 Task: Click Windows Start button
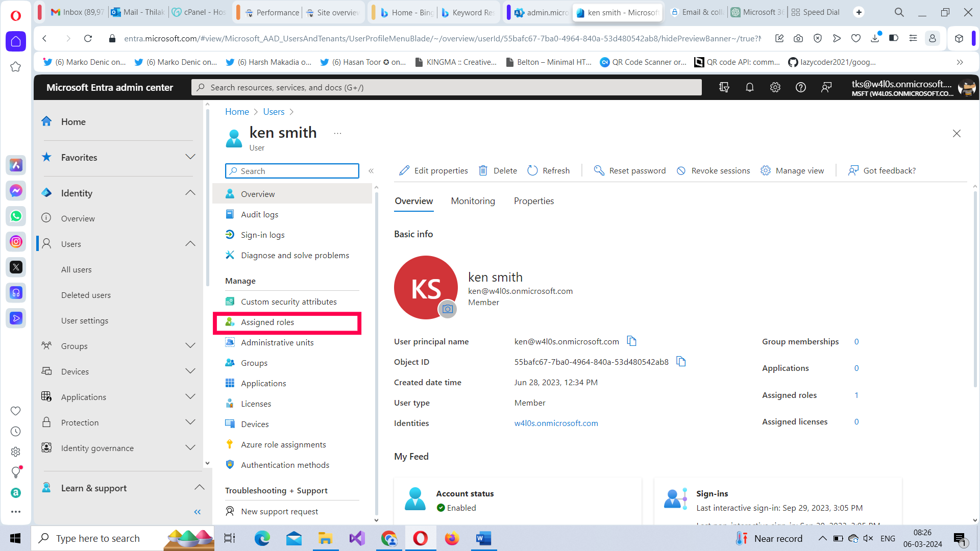tap(15, 538)
